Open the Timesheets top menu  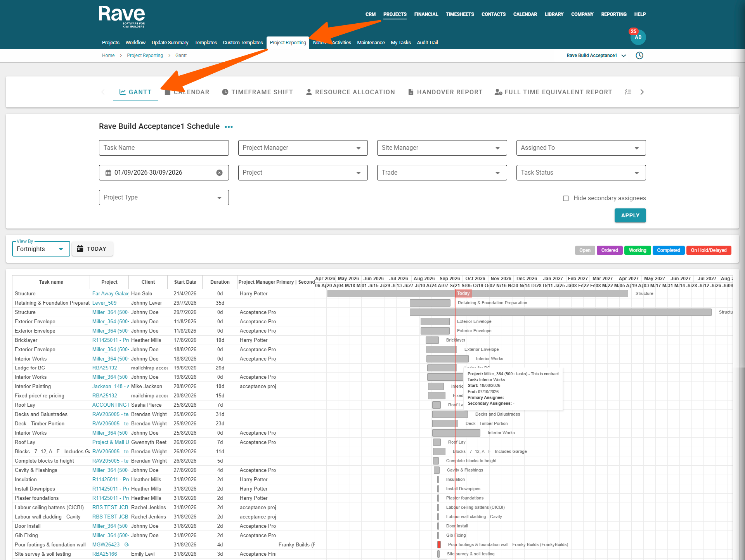point(460,14)
